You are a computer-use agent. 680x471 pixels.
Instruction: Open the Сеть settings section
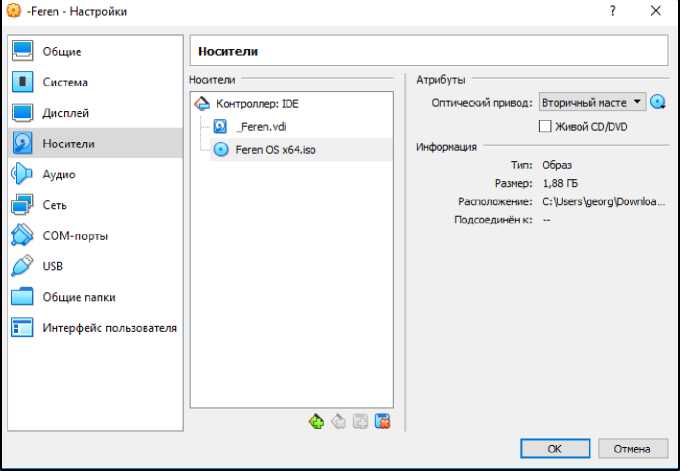[95, 205]
